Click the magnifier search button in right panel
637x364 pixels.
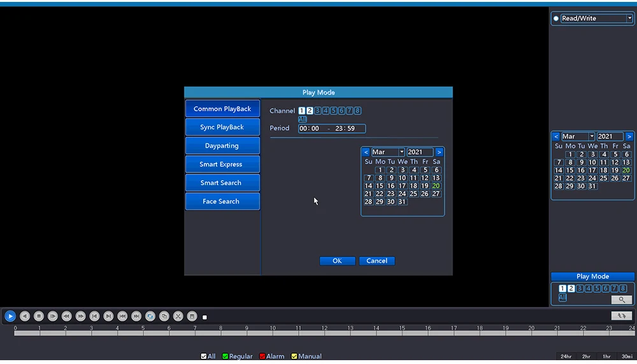(x=622, y=300)
